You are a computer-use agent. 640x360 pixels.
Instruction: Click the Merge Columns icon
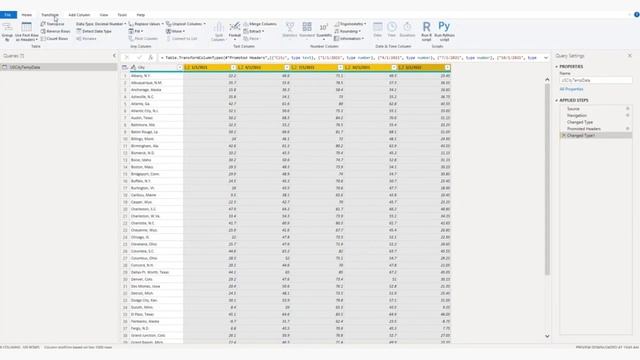coord(246,24)
